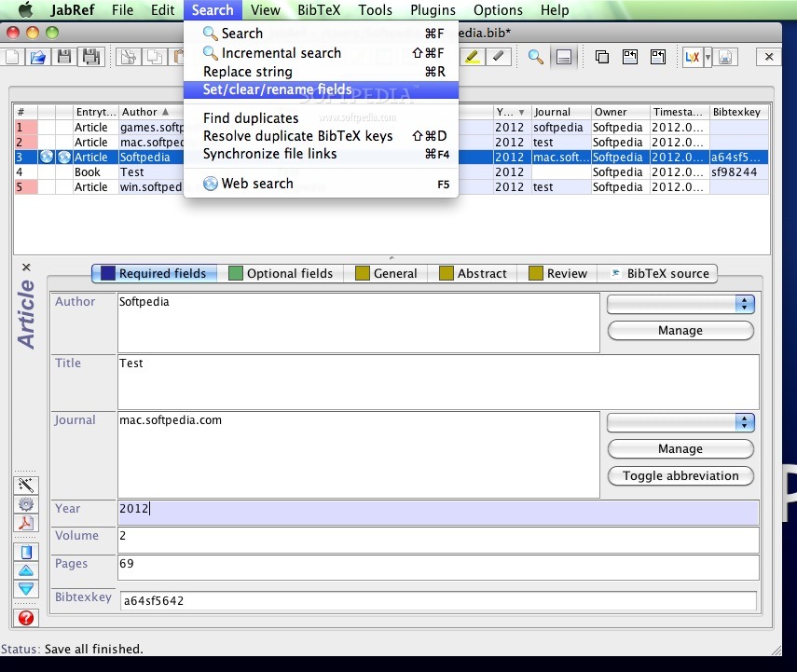Show the BibTeX source tab
The height and width of the screenshot is (672, 797).
pos(659,273)
